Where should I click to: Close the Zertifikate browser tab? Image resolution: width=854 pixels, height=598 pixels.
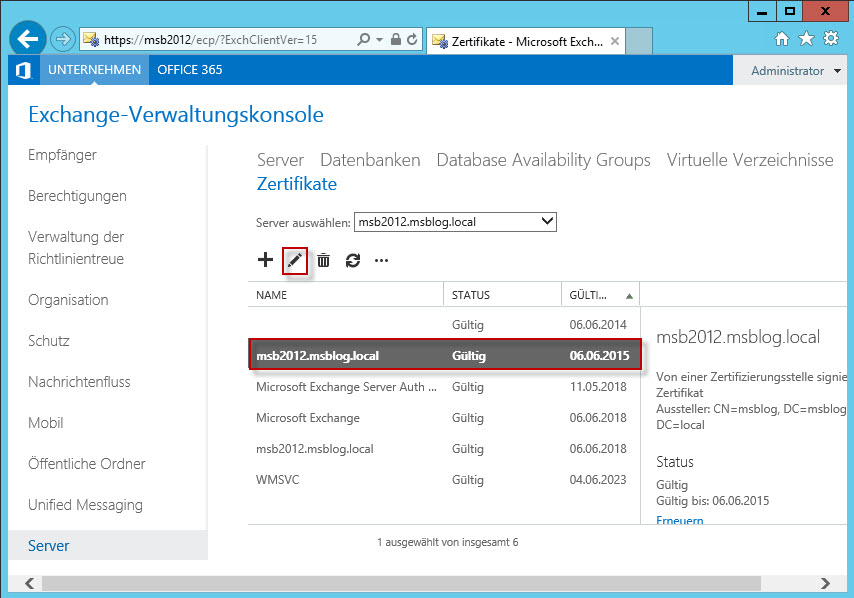coord(615,41)
